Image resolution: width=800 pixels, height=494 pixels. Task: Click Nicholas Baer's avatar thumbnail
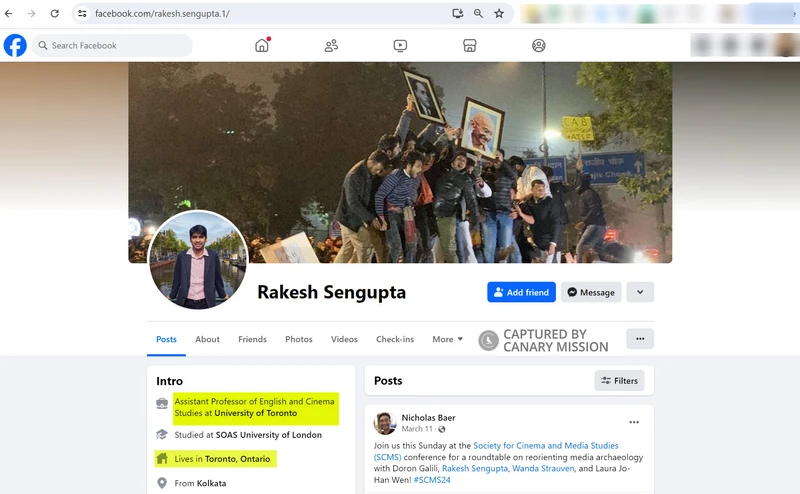coord(385,423)
